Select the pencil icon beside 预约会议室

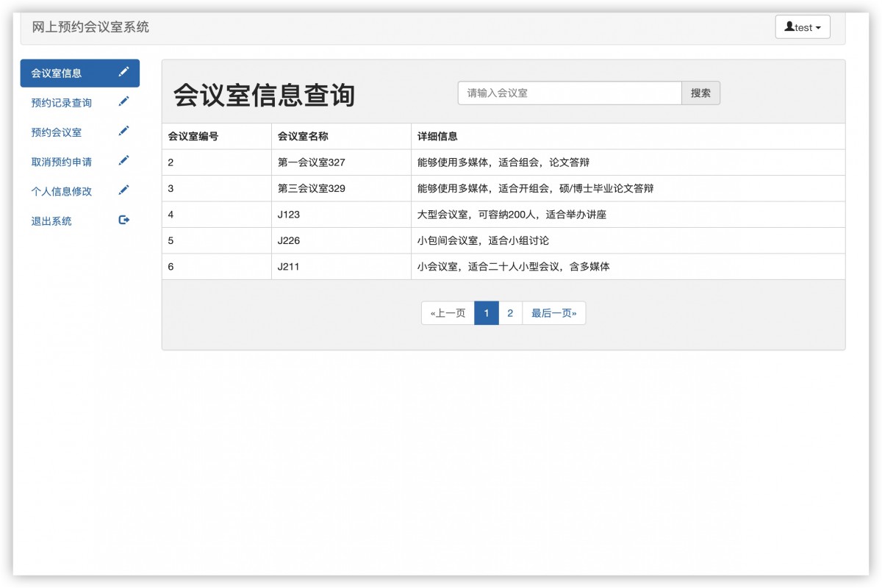pyautogui.click(x=124, y=131)
